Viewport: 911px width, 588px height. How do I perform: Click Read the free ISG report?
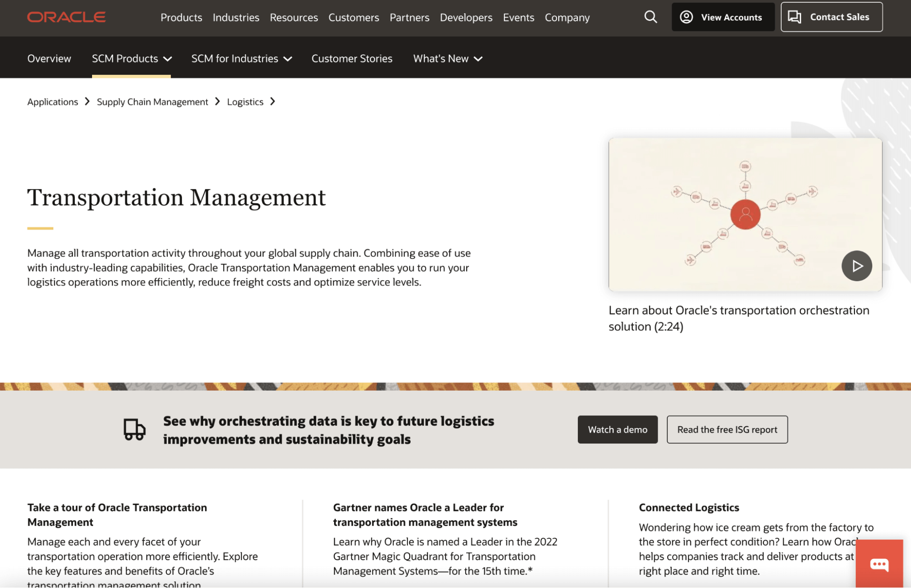(727, 429)
